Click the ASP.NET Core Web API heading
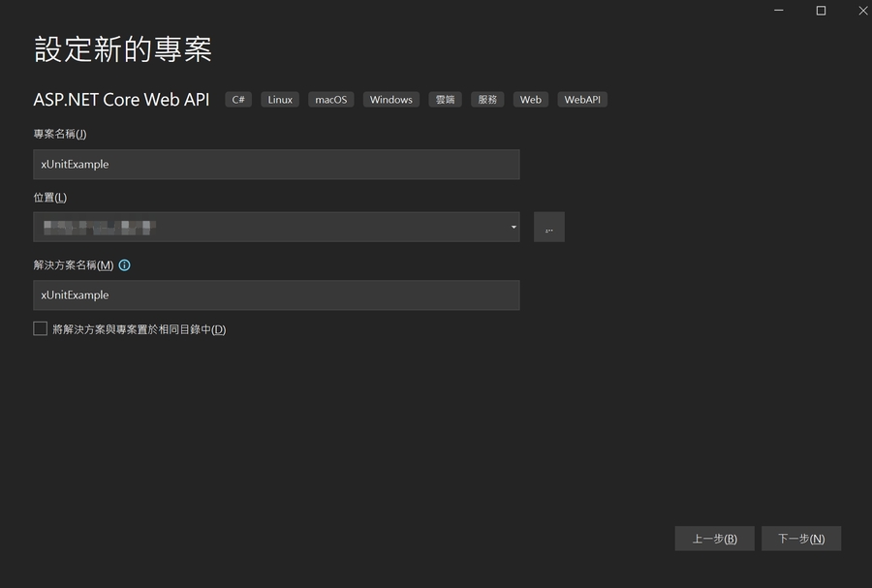Image resolution: width=872 pixels, height=588 pixels. (121, 99)
